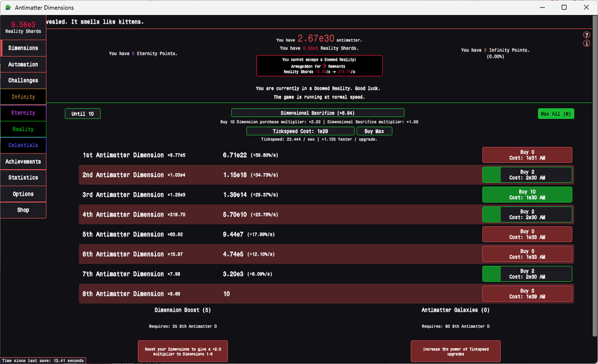Switch to the Eternity tab
This screenshot has width=598, height=364.
point(23,113)
